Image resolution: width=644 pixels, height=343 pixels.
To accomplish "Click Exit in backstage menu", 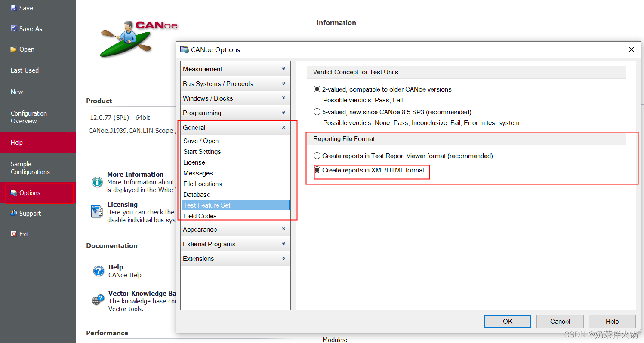I will click(25, 234).
